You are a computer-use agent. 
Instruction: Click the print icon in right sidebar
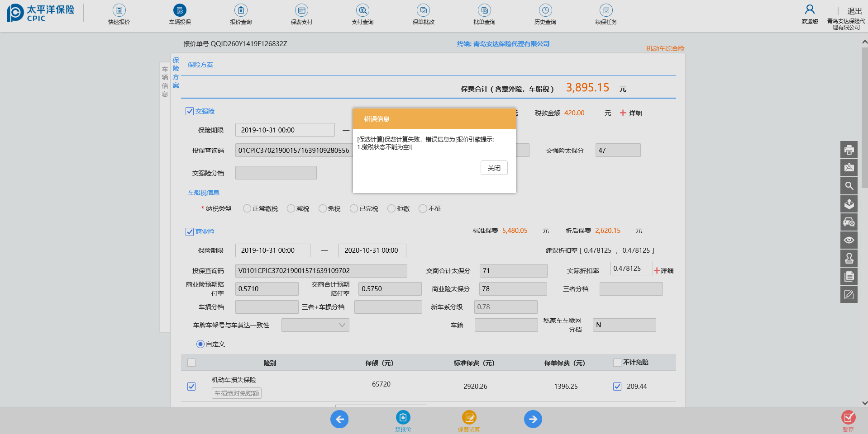coord(849,150)
